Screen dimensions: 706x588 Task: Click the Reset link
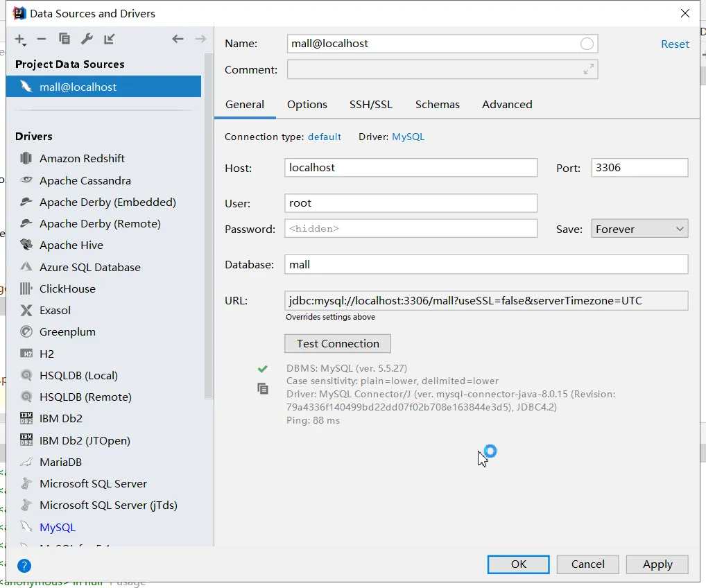pyautogui.click(x=675, y=44)
